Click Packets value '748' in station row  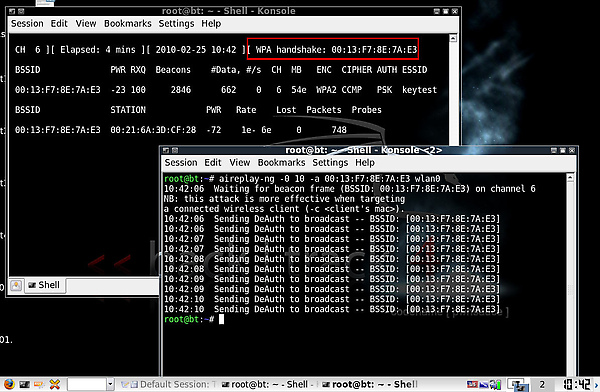point(339,130)
